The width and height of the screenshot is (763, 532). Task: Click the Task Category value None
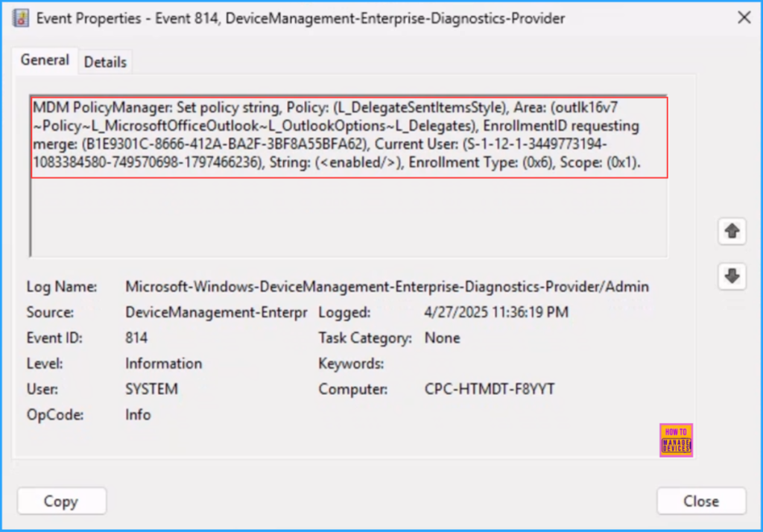tap(443, 338)
